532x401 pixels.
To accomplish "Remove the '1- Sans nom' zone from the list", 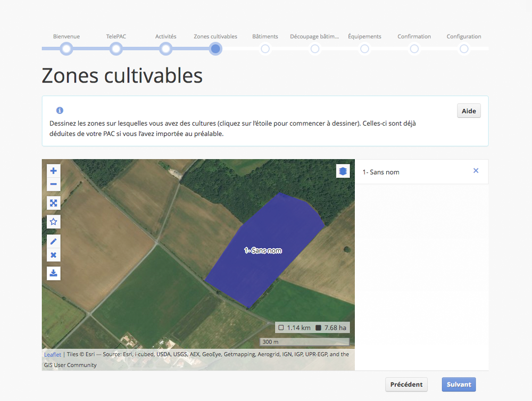I will (476, 171).
